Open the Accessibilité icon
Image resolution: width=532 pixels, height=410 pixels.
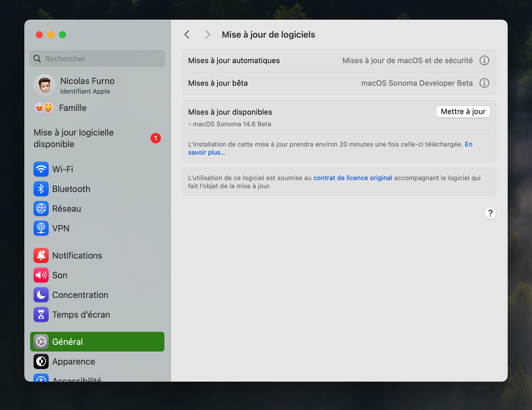coord(41,378)
